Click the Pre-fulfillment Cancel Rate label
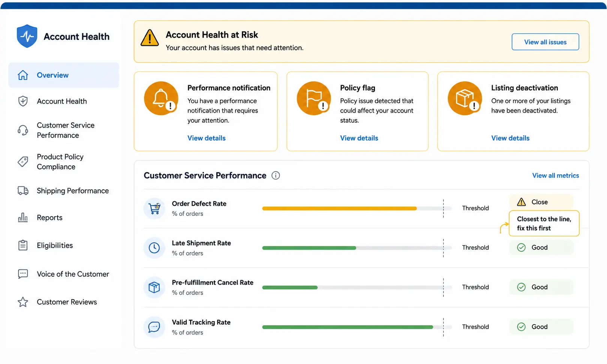 point(213,282)
